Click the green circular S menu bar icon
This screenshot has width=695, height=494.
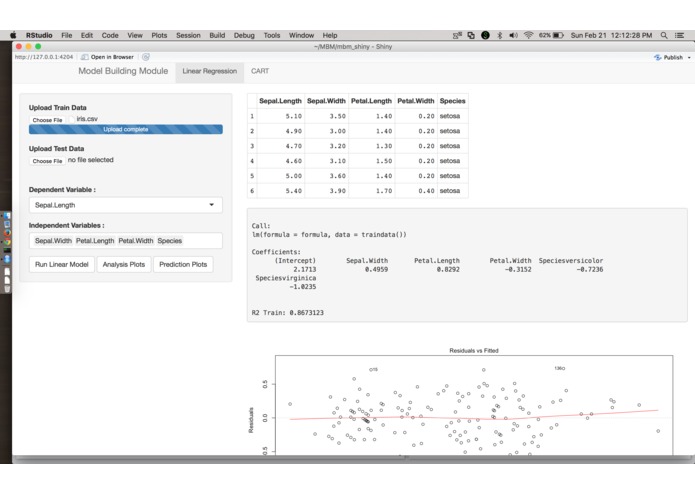click(x=485, y=35)
